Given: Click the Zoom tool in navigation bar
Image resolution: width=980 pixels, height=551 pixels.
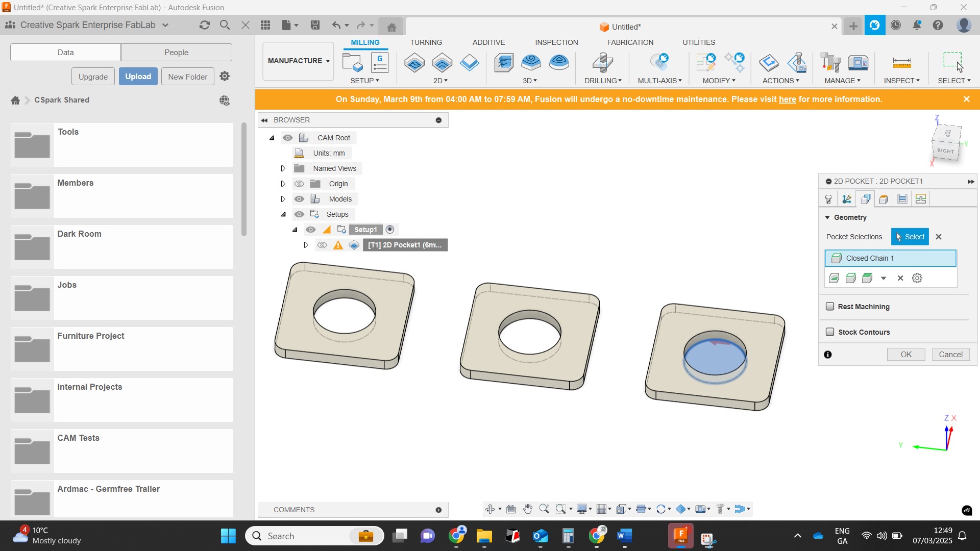Looking at the screenshot, I should 544,509.
